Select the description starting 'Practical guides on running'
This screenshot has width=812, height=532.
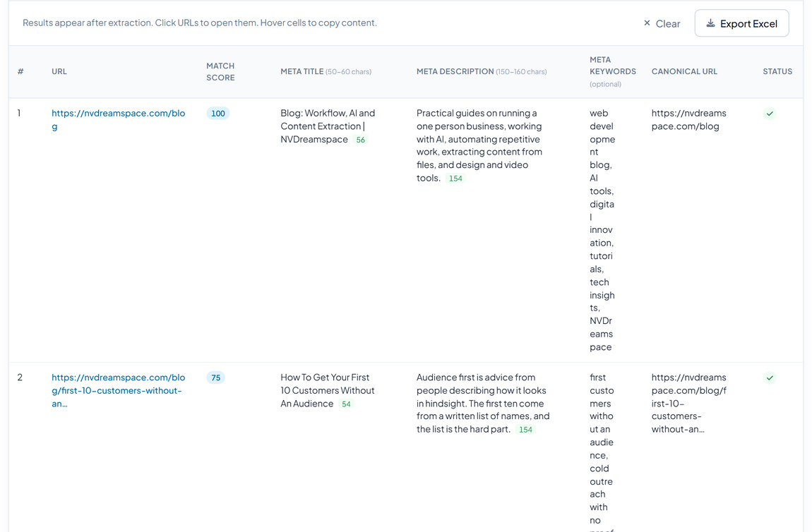click(x=479, y=145)
